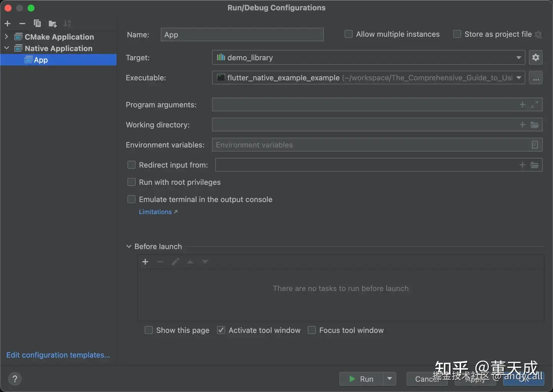Insert macro in Working directory field
The height and width of the screenshot is (392, 553).
click(x=522, y=125)
